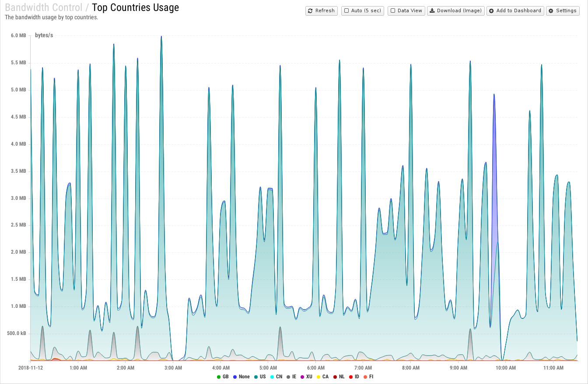The width and height of the screenshot is (588, 384).
Task: Toggle the CA legend entry
Action: pos(322,377)
